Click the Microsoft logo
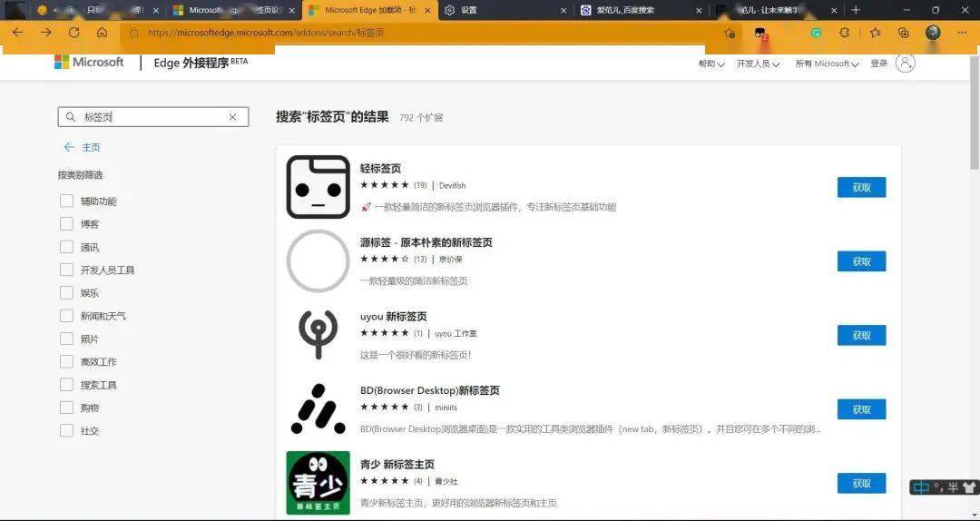The height and width of the screenshot is (521, 980). coord(89,62)
